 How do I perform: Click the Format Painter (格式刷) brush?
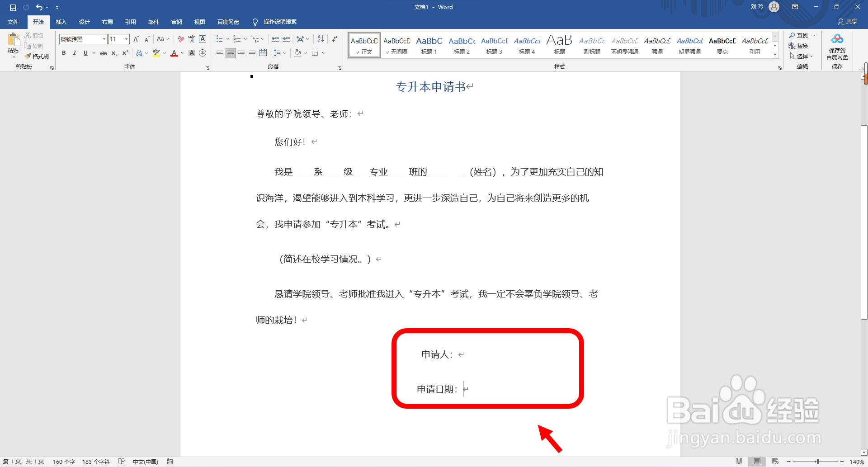coord(37,56)
